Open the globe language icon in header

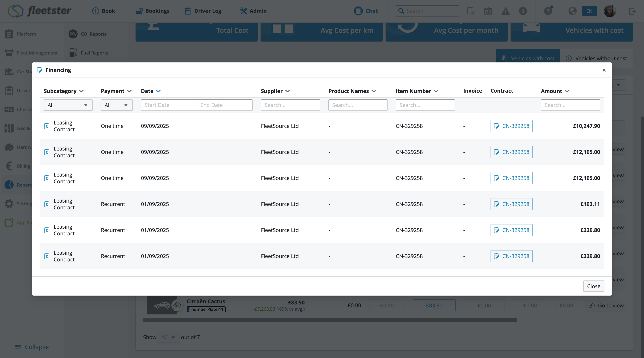click(x=572, y=11)
